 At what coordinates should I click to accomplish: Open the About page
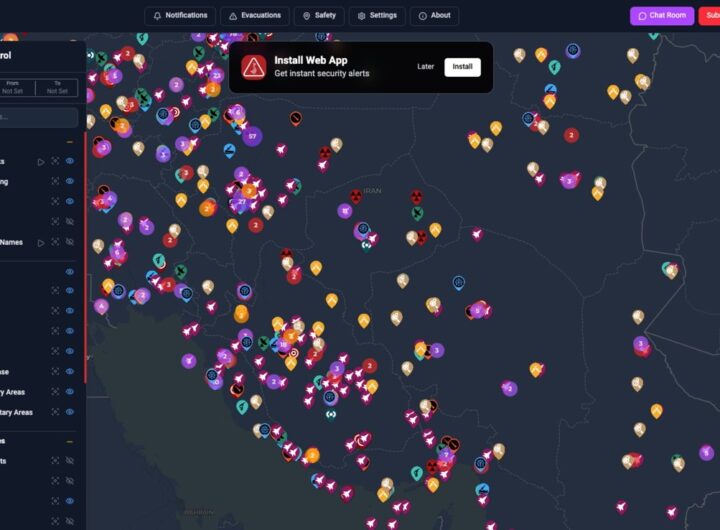[434, 16]
